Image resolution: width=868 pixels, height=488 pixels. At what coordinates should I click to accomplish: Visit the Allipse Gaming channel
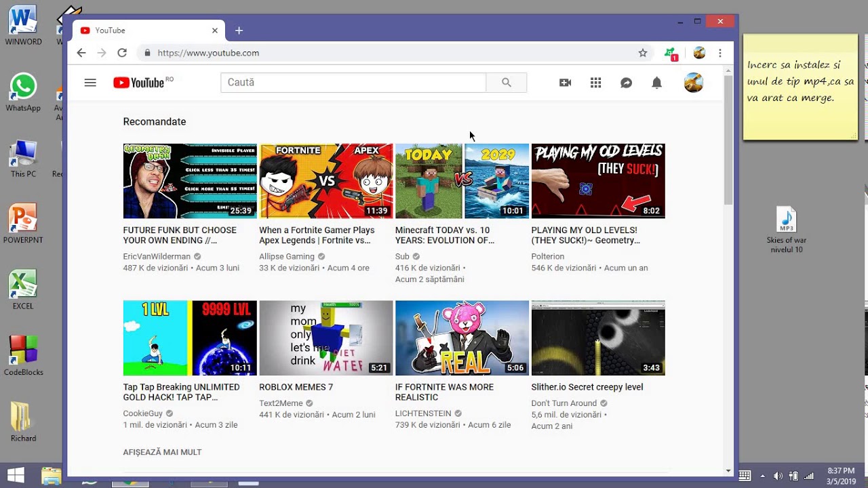287,257
